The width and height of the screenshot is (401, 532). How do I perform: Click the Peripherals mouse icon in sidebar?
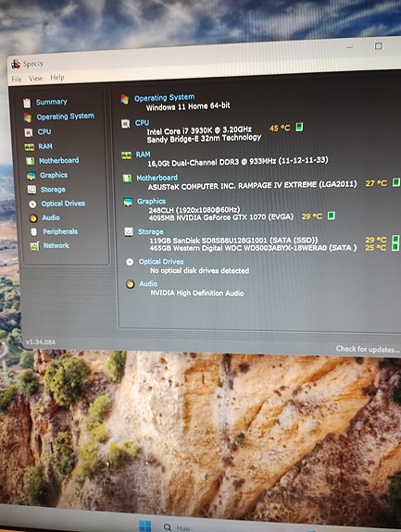pyautogui.click(x=33, y=232)
